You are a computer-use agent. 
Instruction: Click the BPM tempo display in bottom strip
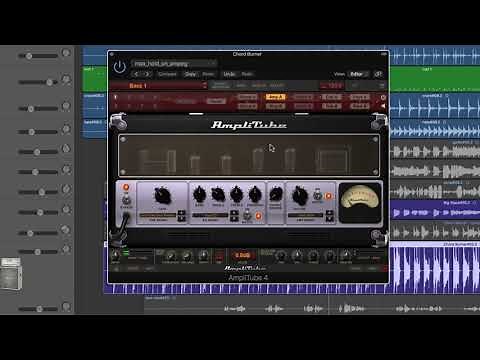(x=242, y=256)
